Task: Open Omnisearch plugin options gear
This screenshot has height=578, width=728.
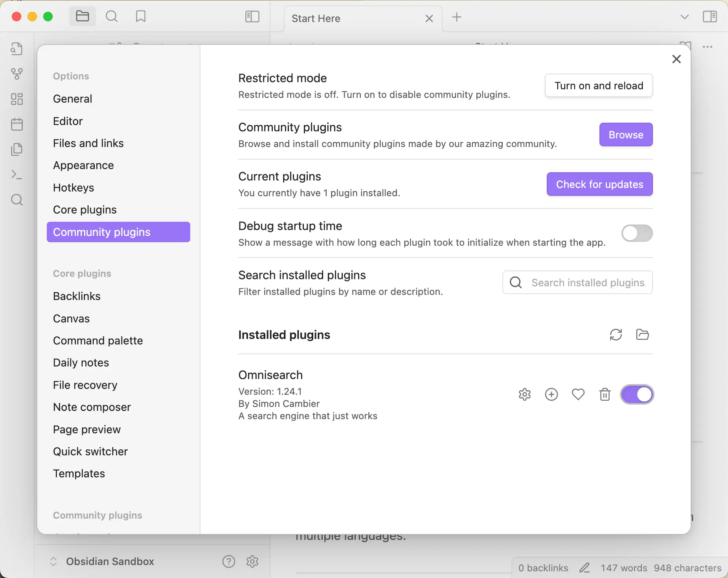Action: 525,394
